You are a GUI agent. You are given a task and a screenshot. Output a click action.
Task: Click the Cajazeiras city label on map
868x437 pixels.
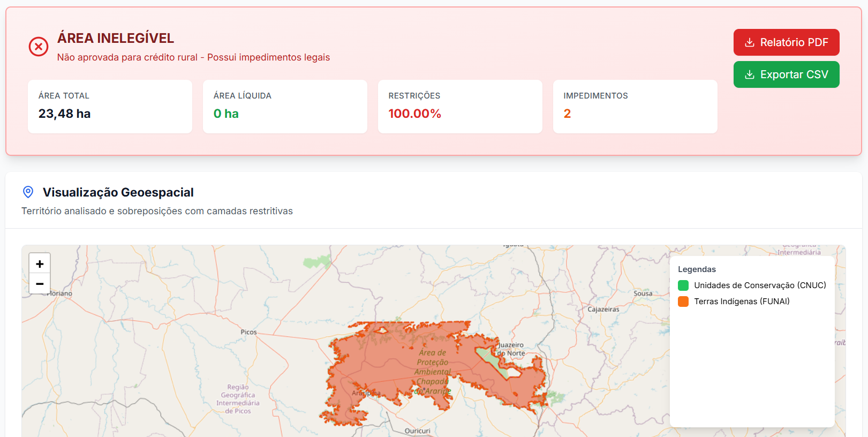click(603, 310)
